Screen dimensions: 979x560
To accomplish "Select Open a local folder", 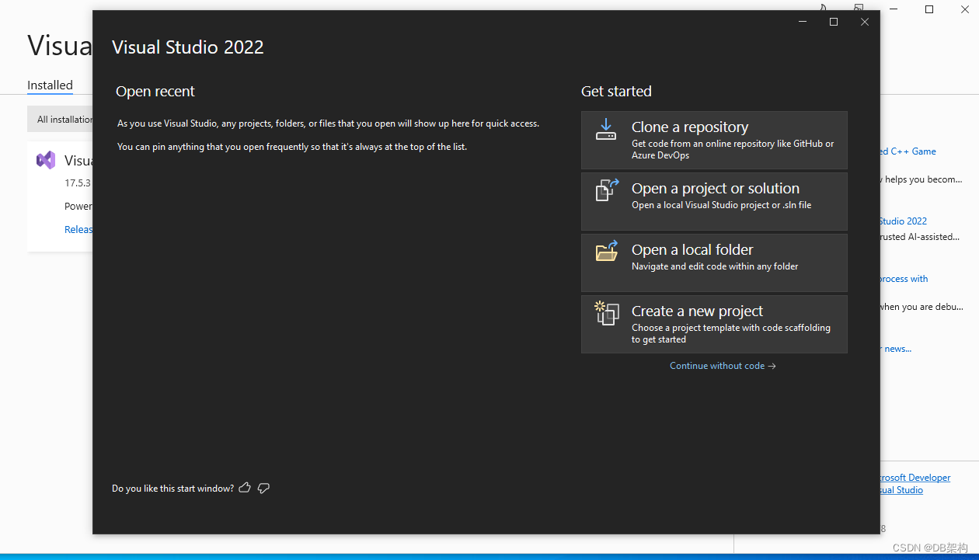I will tap(714, 263).
